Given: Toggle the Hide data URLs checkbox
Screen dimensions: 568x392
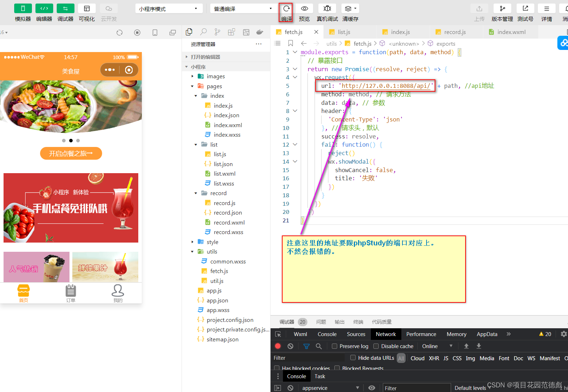Looking at the screenshot, I should click(x=353, y=358).
